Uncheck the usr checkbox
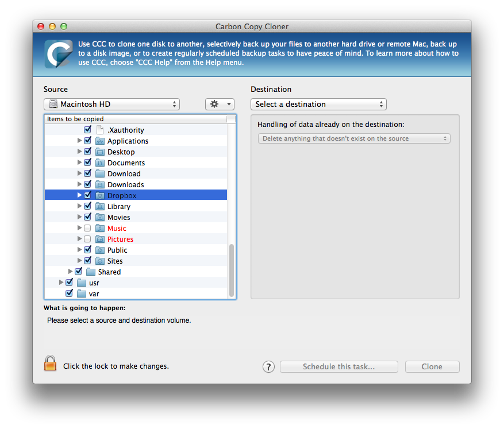Screen dimensions: 504x429 69,282
